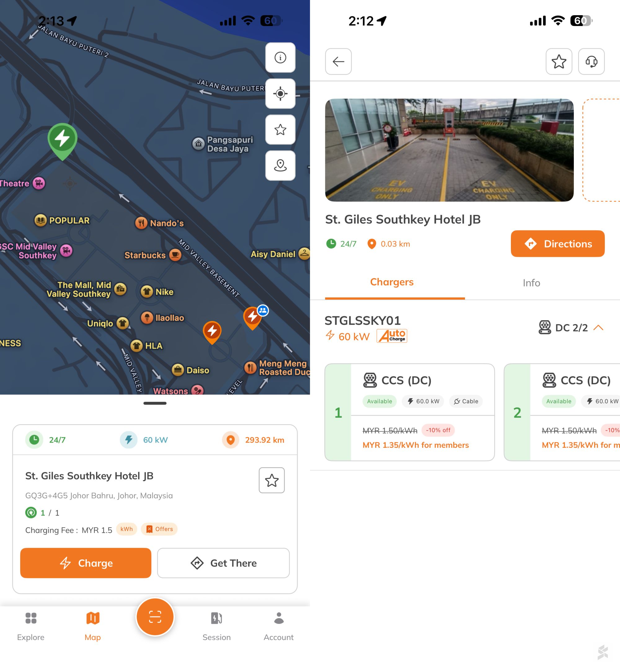Tap the map info icon button

click(280, 57)
